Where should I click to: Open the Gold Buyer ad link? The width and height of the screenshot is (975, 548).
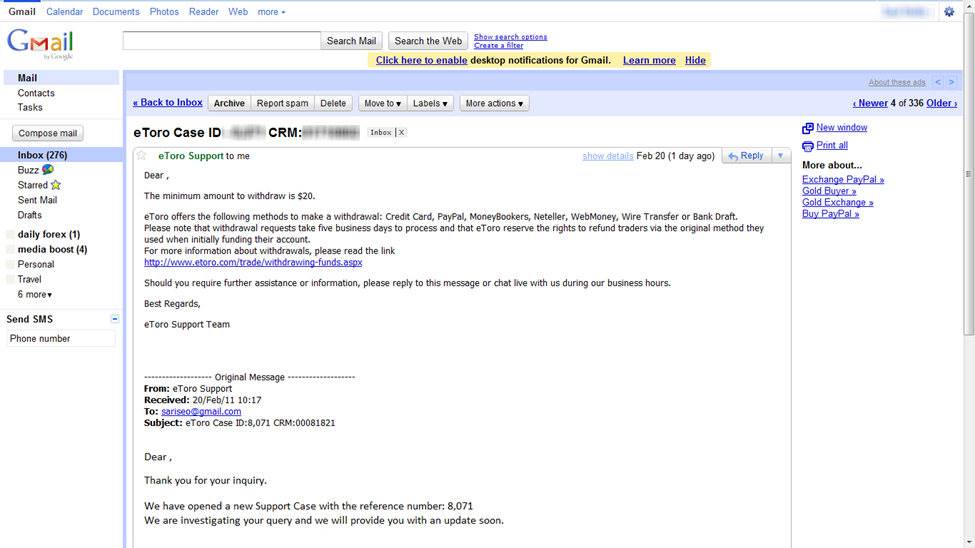tap(829, 191)
